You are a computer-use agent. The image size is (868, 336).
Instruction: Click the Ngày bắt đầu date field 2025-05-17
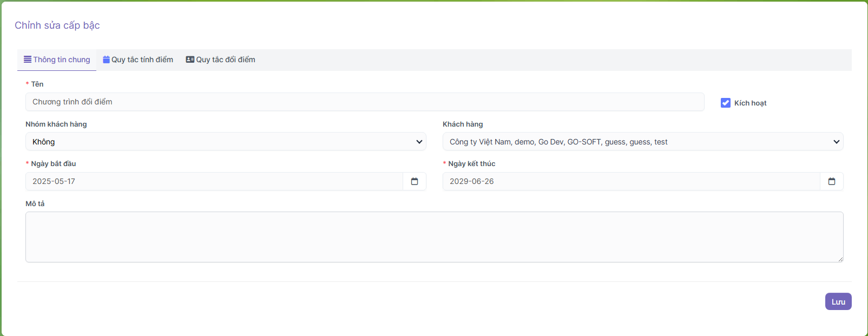pos(214,181)
